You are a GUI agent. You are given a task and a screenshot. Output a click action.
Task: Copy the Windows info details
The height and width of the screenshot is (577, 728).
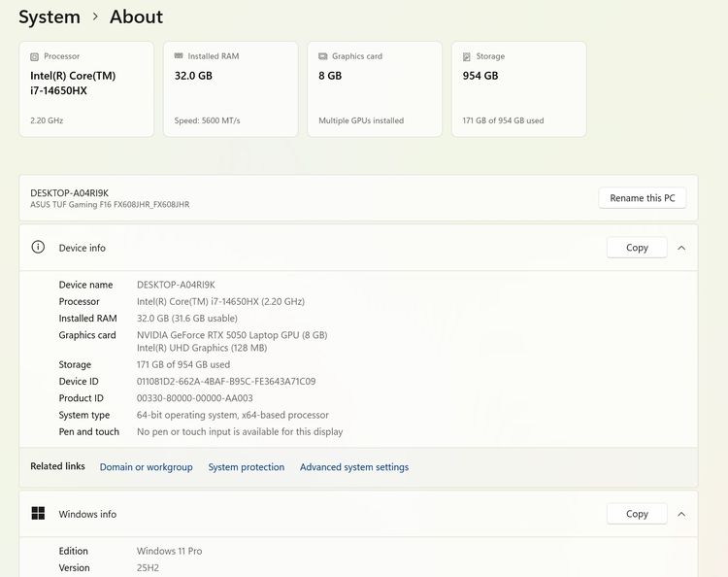pos(637,514)
